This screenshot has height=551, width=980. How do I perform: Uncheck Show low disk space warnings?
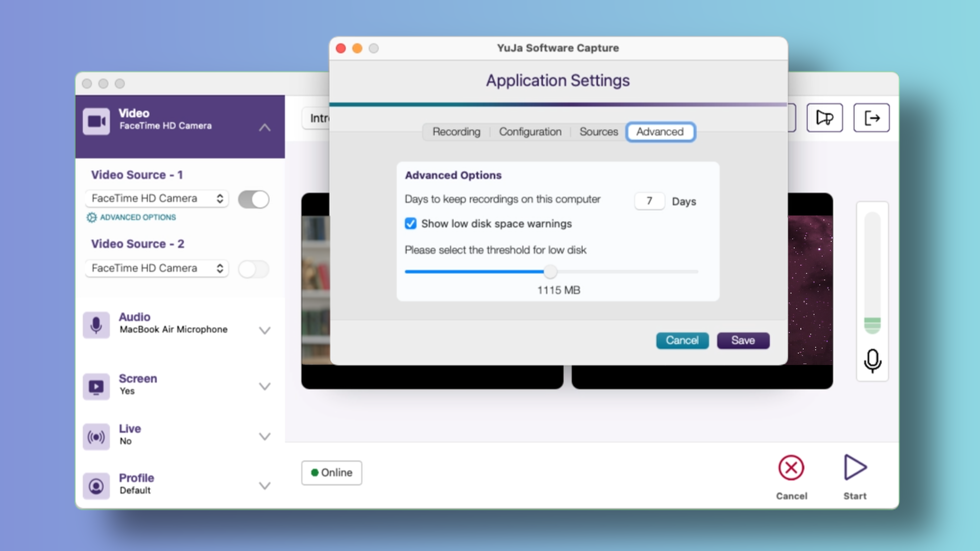(x=410, y=223)
